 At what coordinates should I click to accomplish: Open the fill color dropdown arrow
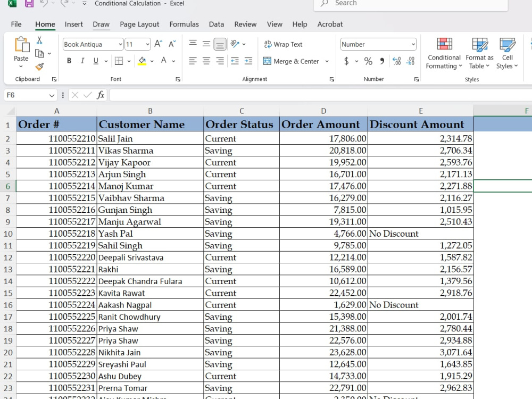pos(152,61)
